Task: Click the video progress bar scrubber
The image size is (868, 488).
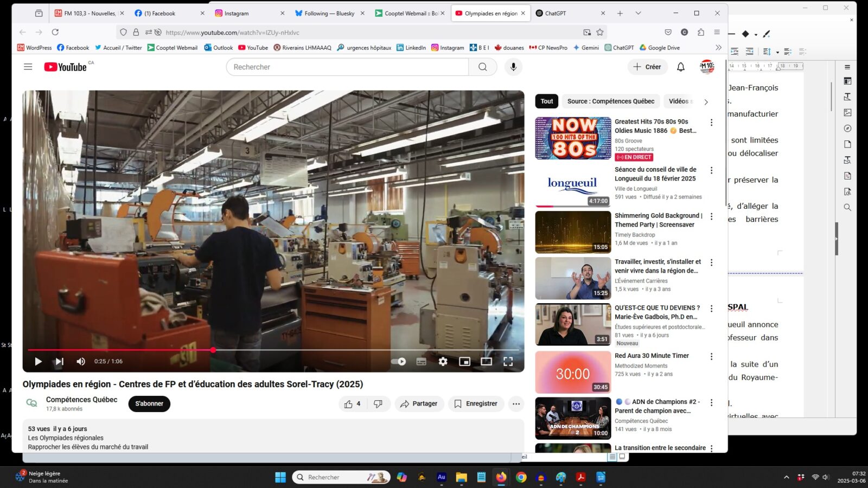Action: click(213, 350)
